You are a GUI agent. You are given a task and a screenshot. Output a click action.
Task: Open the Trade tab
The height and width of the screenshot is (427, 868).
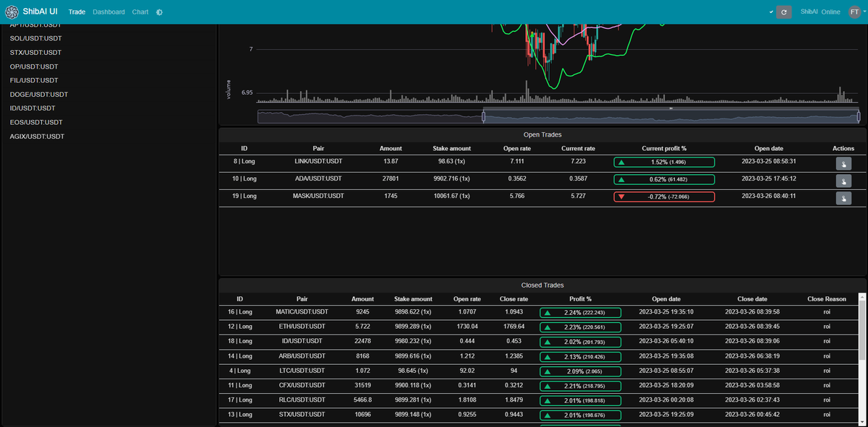coord(77,12)
